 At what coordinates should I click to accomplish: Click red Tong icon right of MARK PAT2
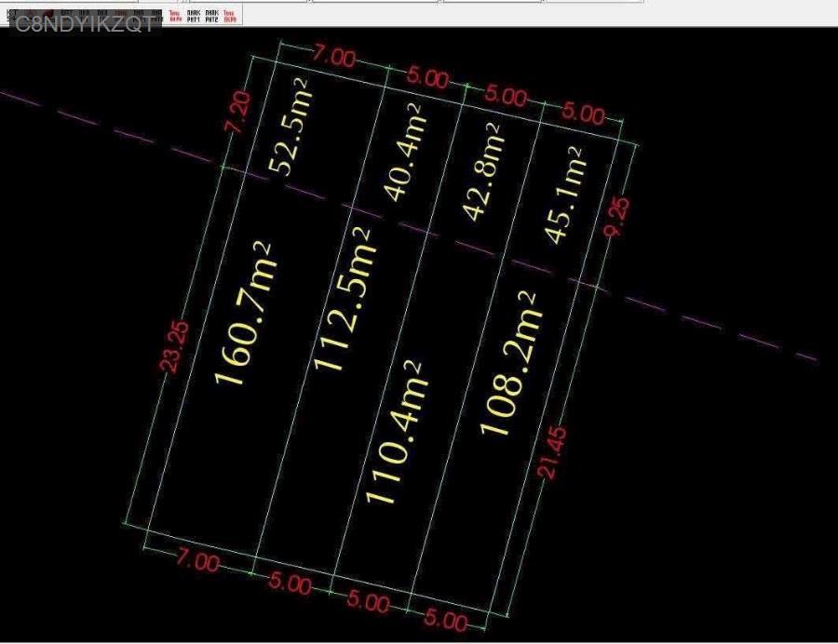click(231, 15)
